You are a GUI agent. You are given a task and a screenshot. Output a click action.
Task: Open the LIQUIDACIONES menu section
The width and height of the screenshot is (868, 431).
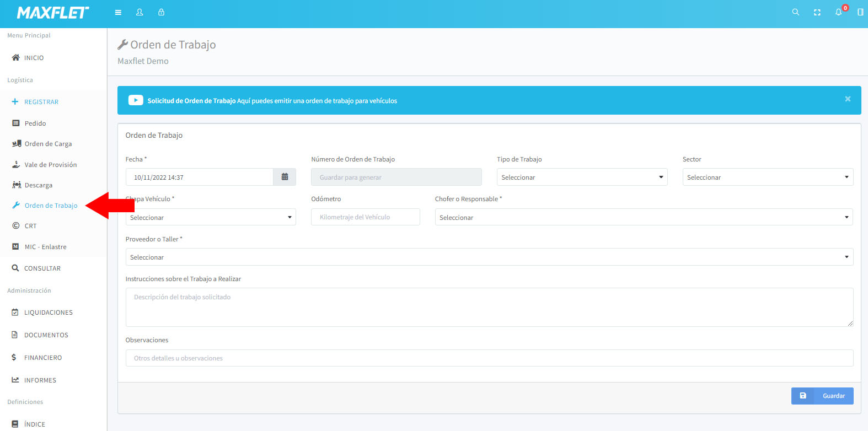tap(48, 313)
